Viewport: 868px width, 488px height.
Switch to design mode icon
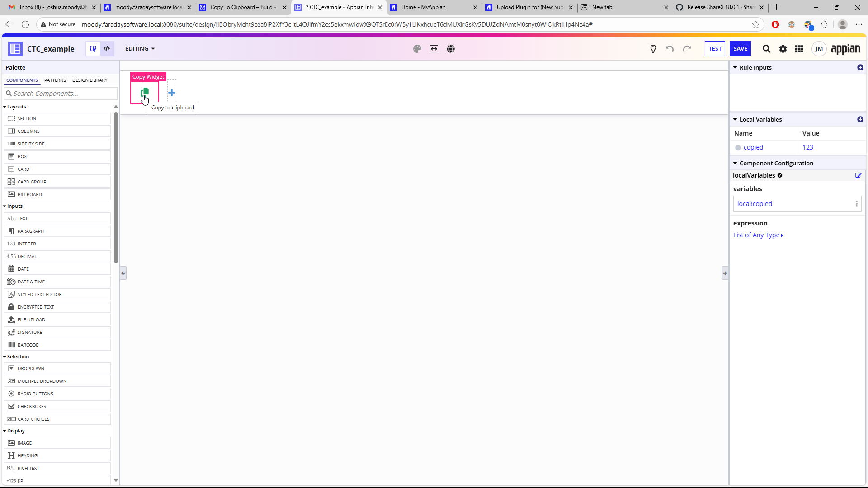[93, 49]
